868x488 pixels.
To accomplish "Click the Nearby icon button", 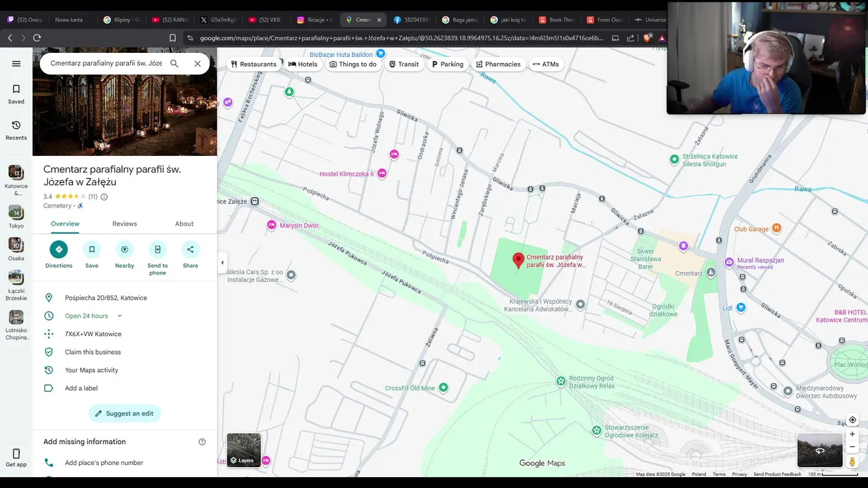I will [125, 249].
